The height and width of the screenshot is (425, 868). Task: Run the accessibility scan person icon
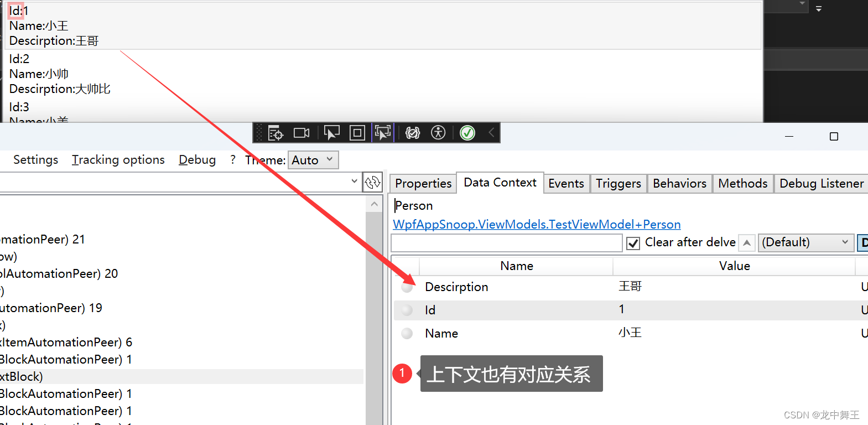pos(438,133)
